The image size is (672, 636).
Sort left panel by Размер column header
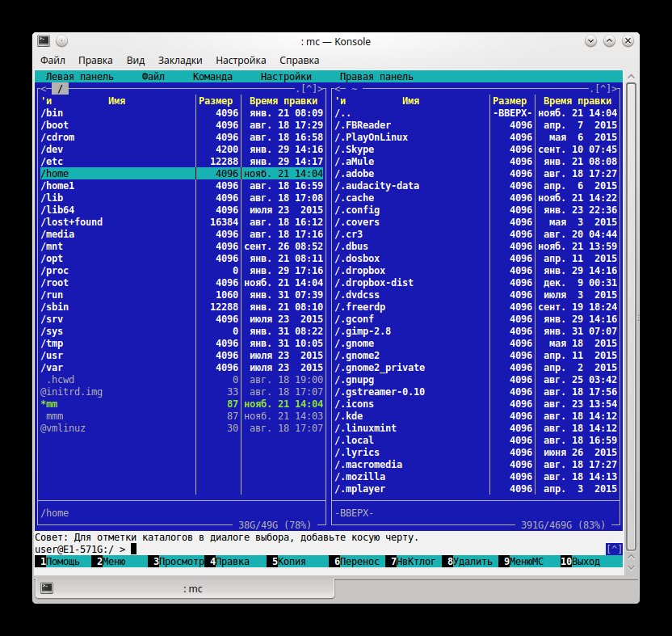[x=216, y=101]
